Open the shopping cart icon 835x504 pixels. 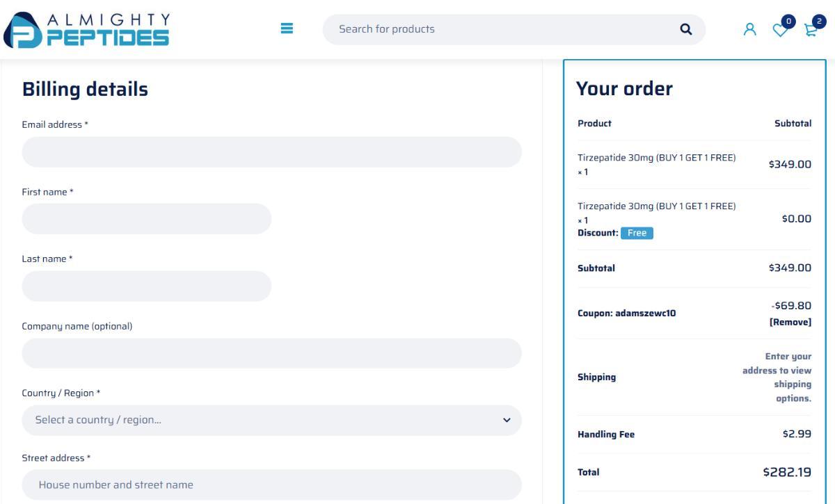pos(810,29)
